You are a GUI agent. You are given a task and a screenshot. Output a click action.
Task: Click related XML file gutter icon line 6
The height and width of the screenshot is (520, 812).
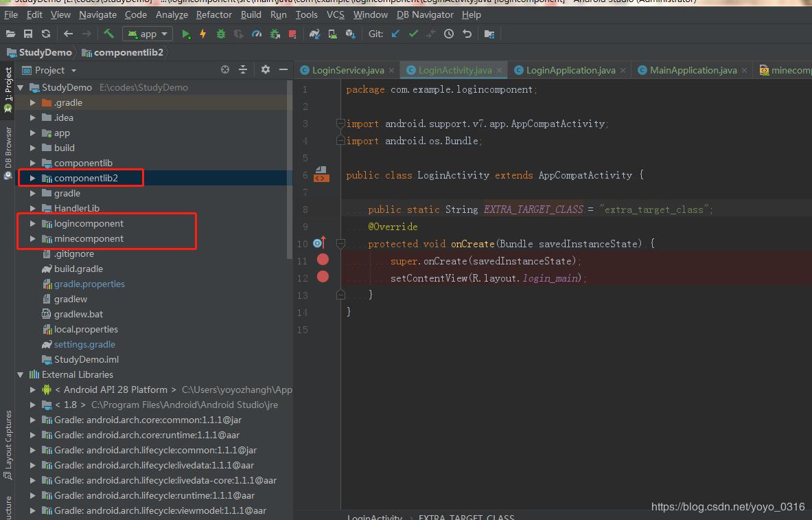(321, 174)
